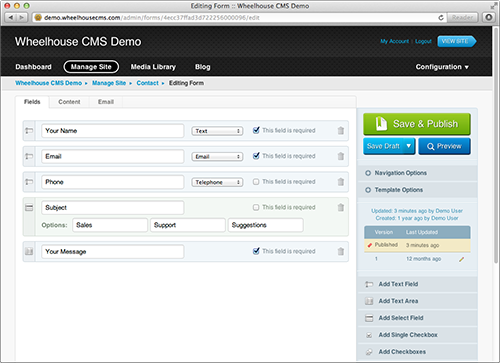
Task: Click the Preview button
Action: (x=444, y=146)
